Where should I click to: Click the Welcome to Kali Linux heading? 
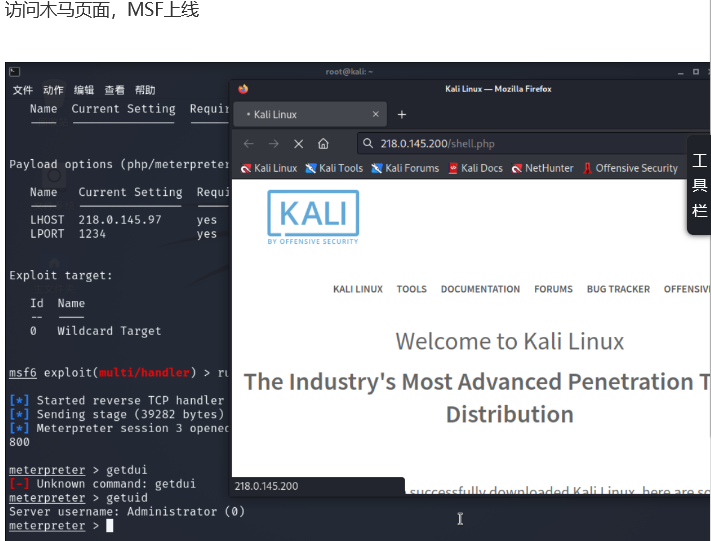pyautogui.click(x=510, y=341)
